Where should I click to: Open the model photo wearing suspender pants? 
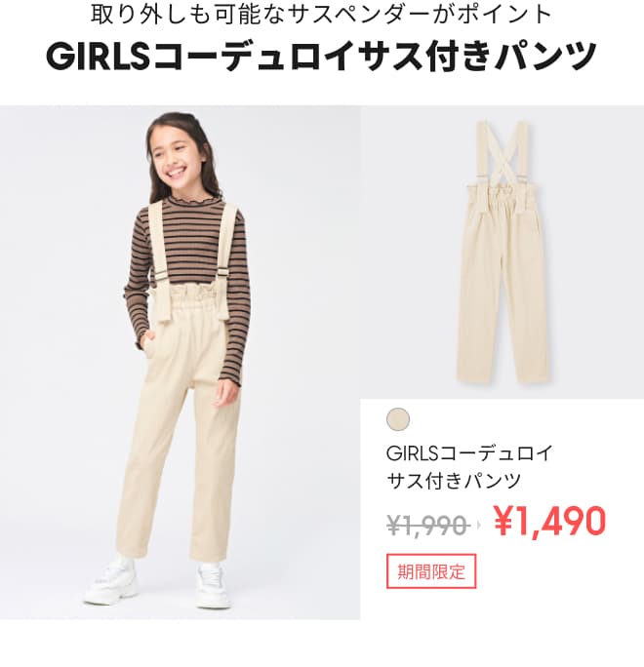[x=181, y=362]
